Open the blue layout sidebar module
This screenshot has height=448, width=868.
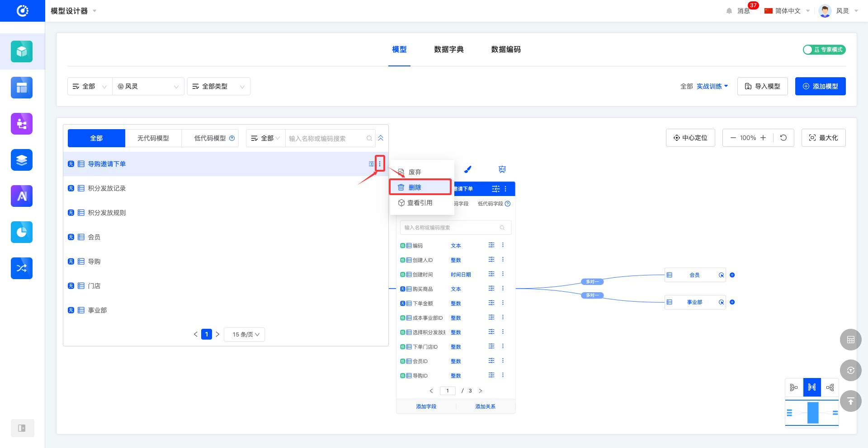(22, 88)
